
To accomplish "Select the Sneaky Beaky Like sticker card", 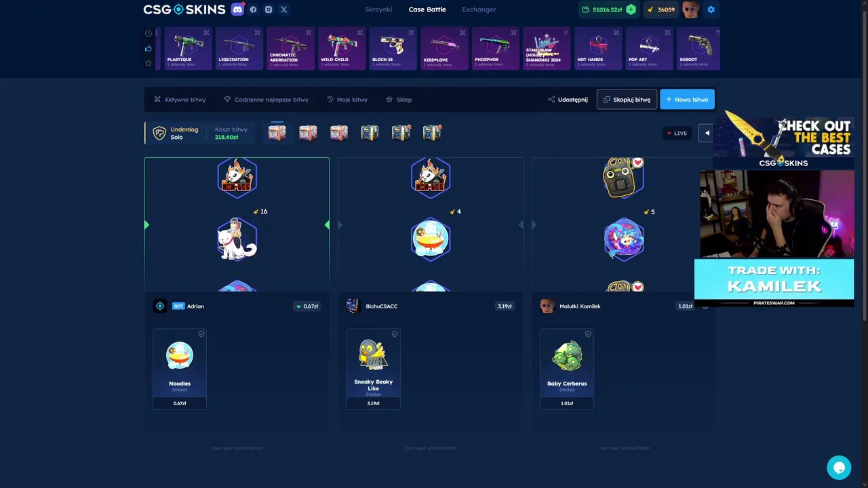I will 373,369.
